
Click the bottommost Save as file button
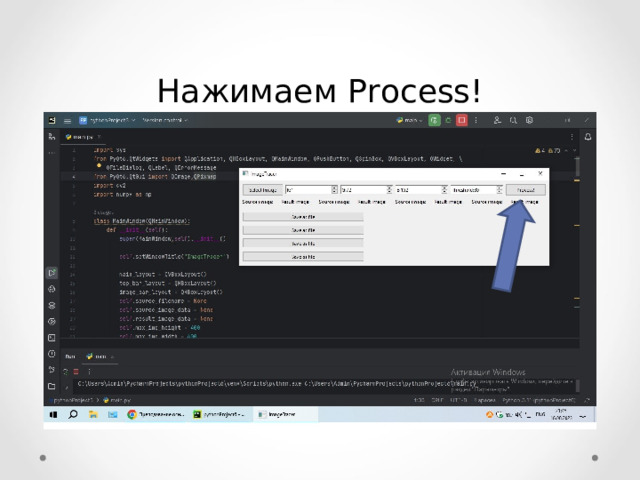point(303,257)
